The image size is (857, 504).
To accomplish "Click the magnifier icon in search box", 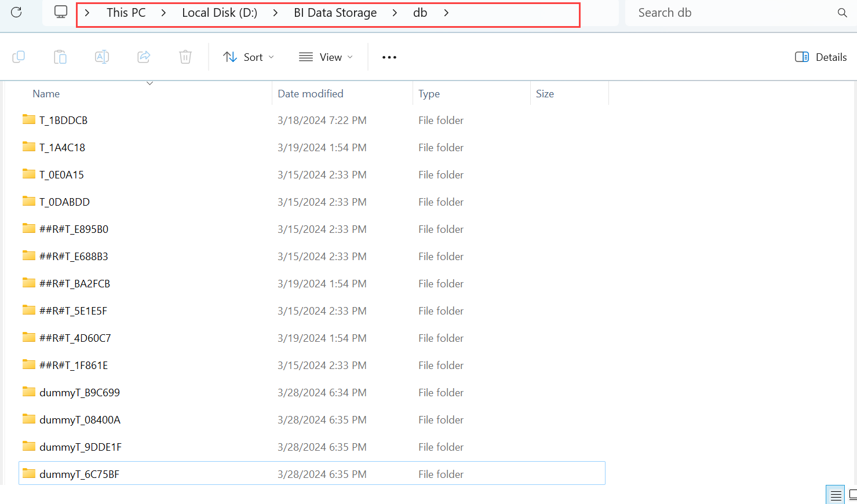I will coord(841,12).
